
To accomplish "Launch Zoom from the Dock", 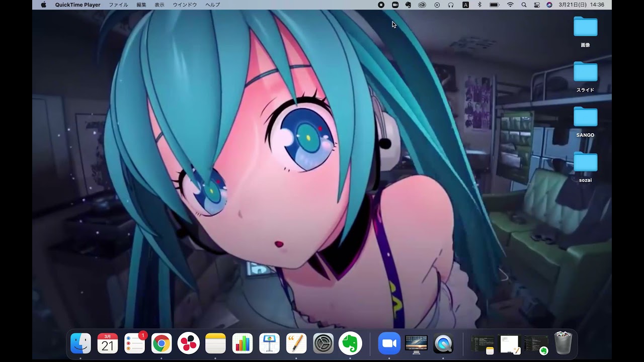I will click(x=389, y=343).
